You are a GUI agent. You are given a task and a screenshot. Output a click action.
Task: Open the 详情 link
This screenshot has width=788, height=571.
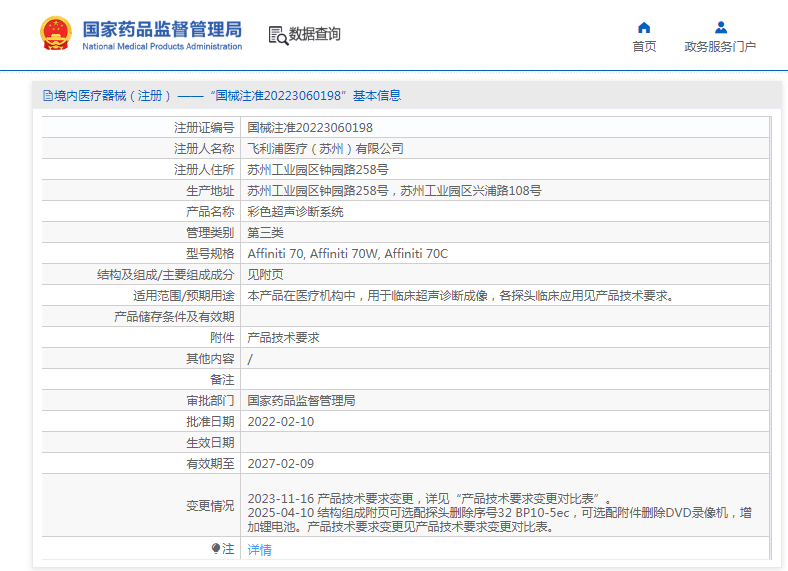coord(259,550)
